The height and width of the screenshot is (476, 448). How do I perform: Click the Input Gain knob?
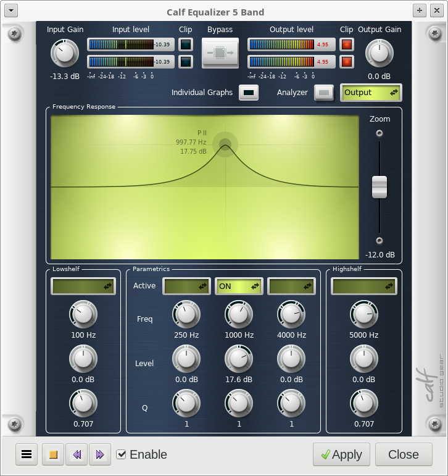[x=65, y=53]
